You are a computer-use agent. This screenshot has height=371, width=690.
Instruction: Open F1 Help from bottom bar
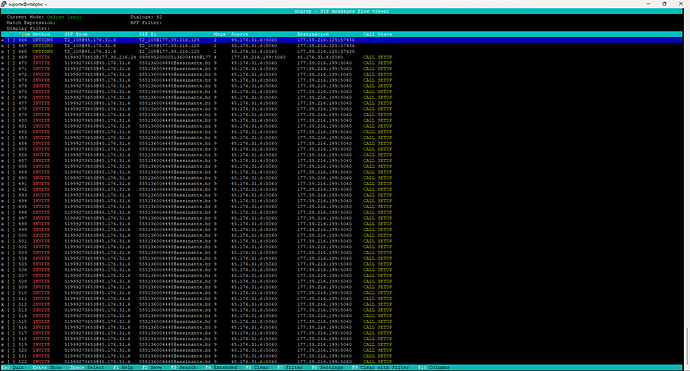tap(123, 367)
